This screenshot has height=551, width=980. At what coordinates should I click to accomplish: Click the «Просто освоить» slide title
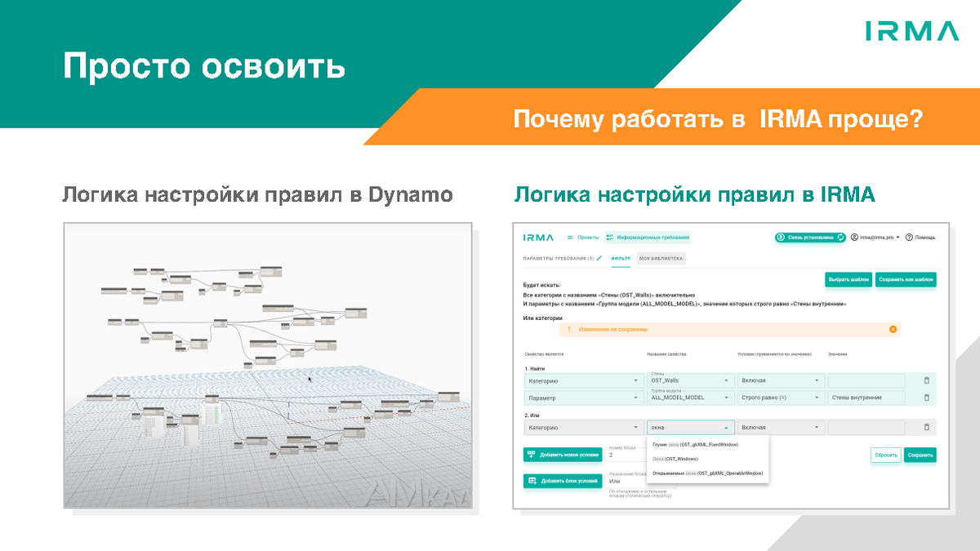pos(204,67)
